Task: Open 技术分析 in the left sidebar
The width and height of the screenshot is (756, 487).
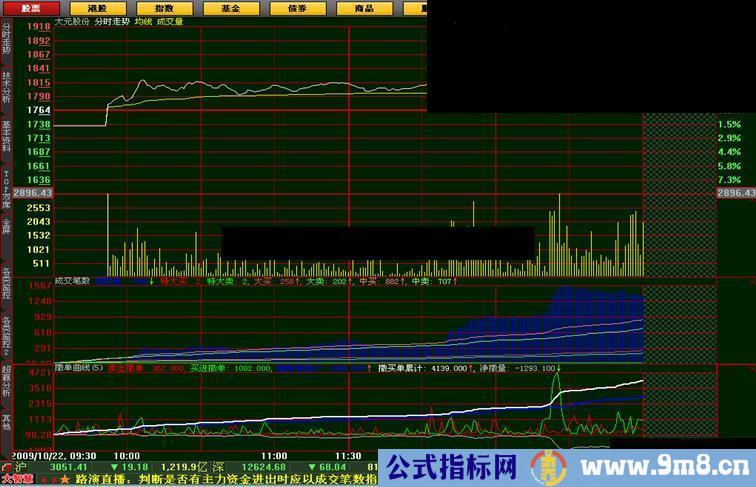Action: (x=6, y=88)
